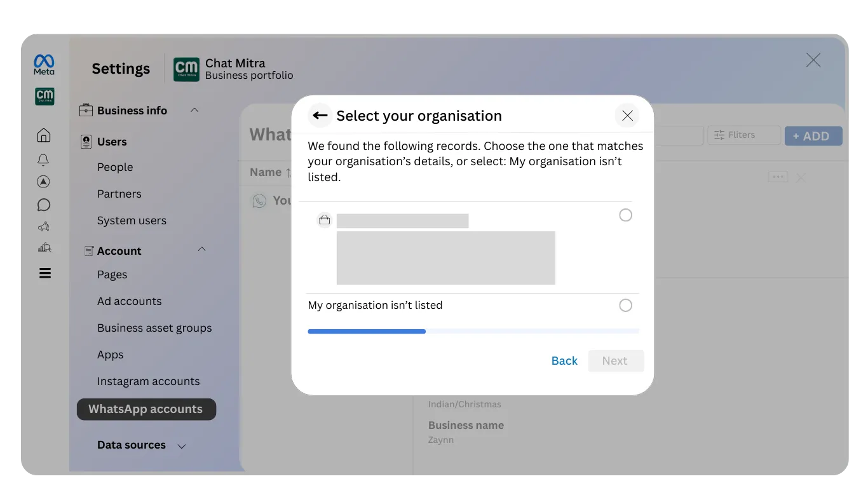Open the Chat Mitra portfolio icon
This screenshot has height=488, width=868.
44,97
